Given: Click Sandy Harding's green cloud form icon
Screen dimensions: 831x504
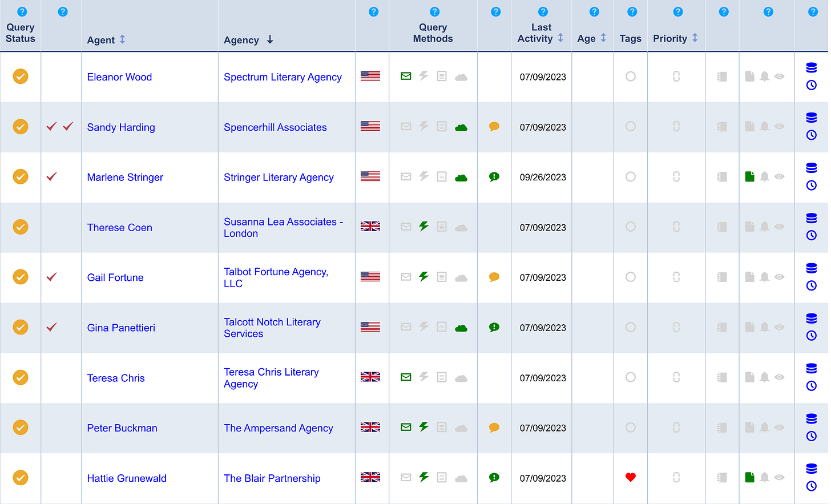Looking at the screenshot, I should pos(461,127).
